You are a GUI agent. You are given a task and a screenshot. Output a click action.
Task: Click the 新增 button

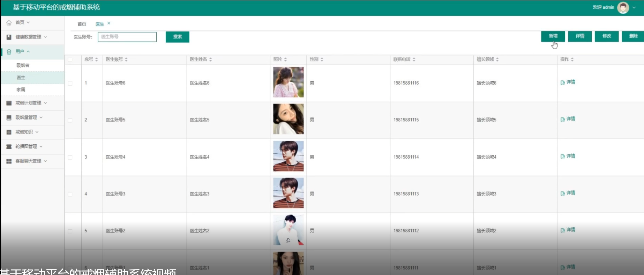tap(553, 36)
